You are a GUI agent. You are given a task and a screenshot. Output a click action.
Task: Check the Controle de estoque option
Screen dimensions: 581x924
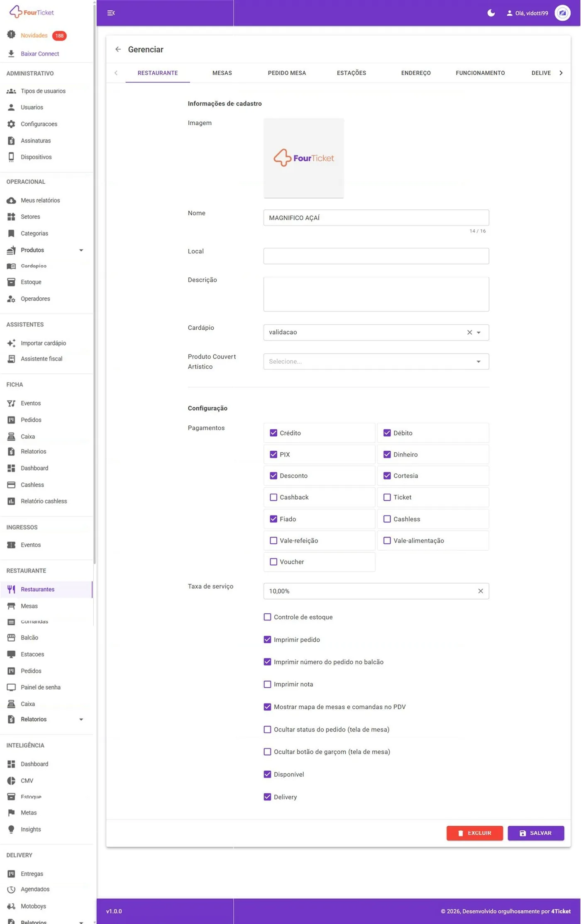(267, 617)
